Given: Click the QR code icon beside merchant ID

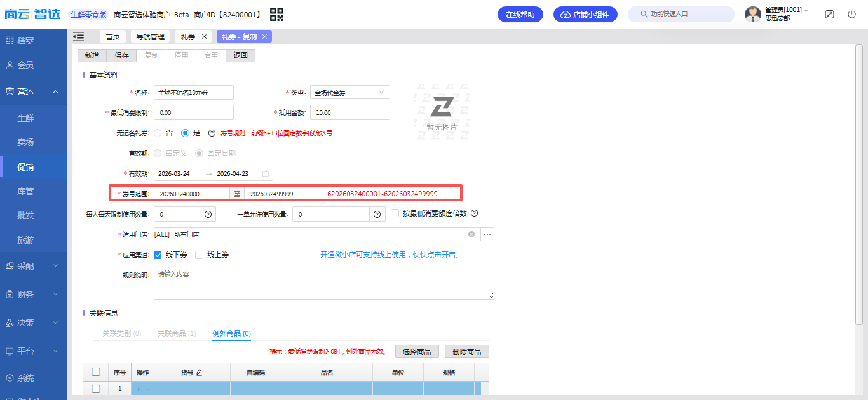Looking at the screenshot, I should (276, 15).
